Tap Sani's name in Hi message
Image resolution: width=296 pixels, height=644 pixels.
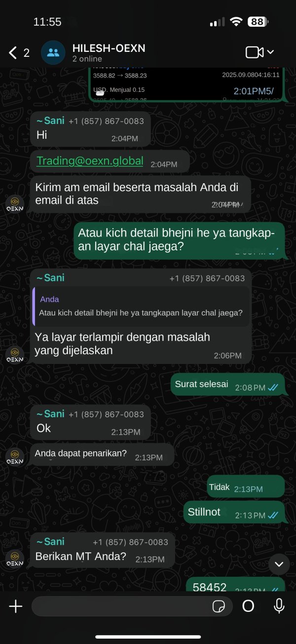tap(50, 121)
